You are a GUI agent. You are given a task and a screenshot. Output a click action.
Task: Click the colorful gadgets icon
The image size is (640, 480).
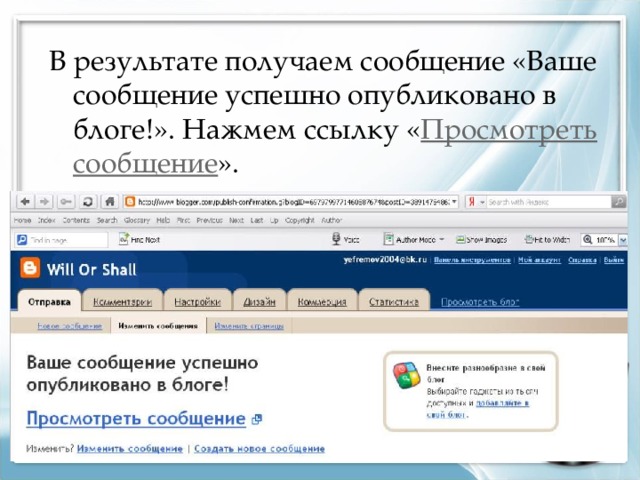point(406,375)
